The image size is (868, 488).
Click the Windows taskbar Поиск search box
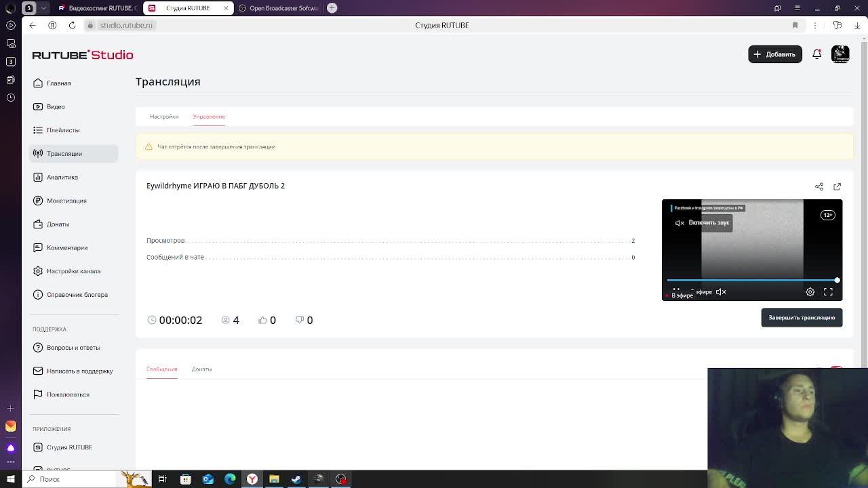pos(70,479)
